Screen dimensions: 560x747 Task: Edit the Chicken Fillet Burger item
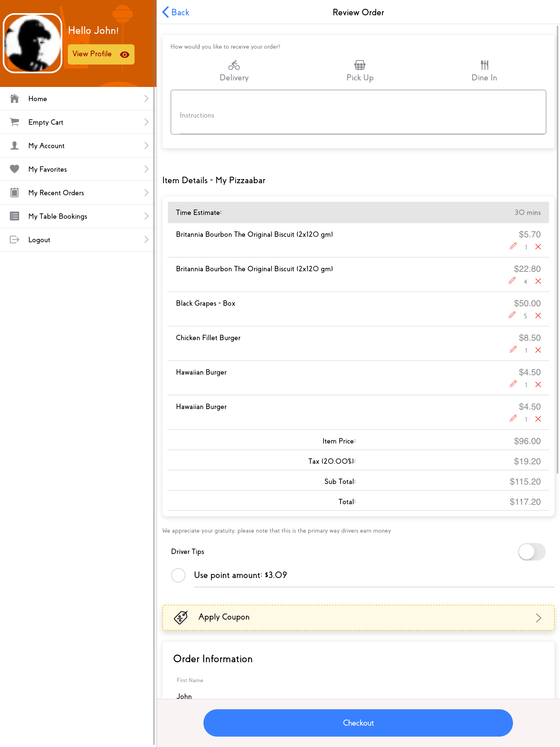point(513,349)
